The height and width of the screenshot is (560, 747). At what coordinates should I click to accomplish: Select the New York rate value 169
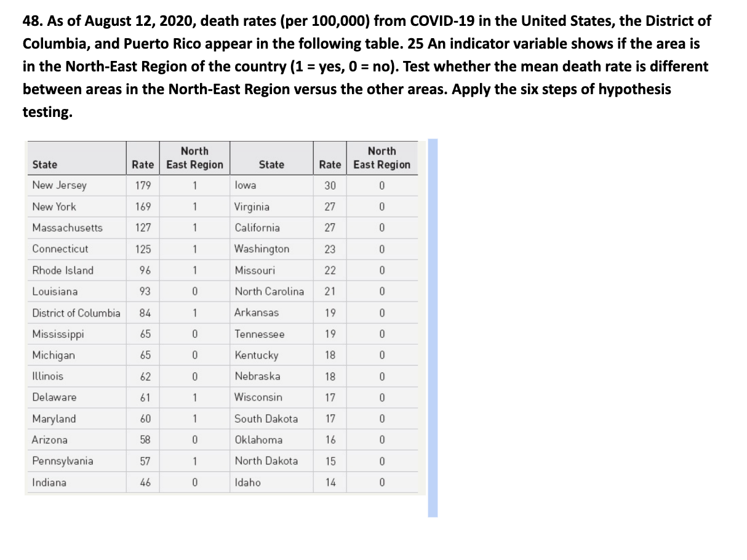coord(143,207)
